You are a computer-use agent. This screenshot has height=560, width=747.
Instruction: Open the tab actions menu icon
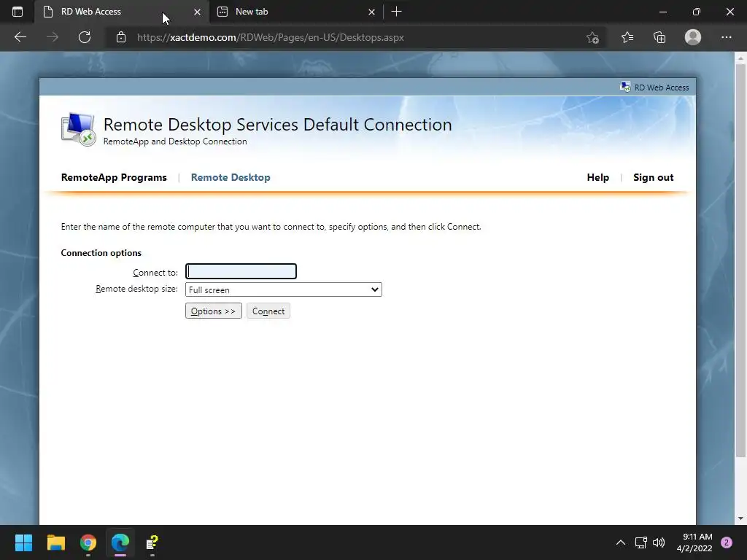click(x=18, y=12)
